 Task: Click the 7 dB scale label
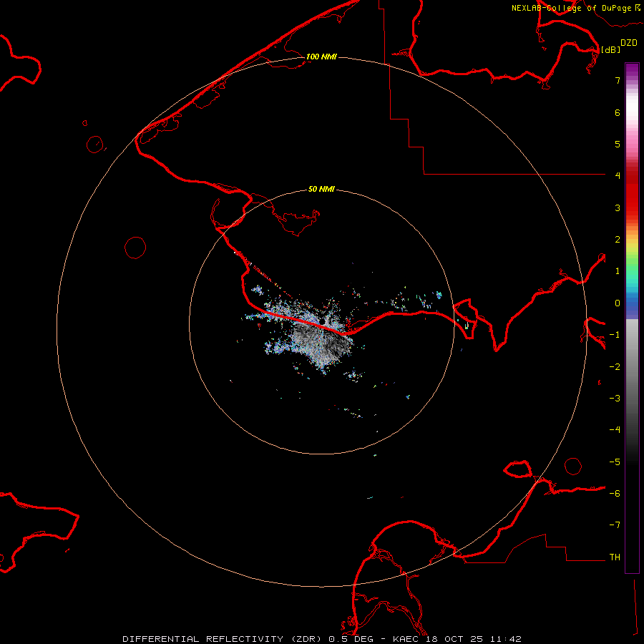coord(618,80)
